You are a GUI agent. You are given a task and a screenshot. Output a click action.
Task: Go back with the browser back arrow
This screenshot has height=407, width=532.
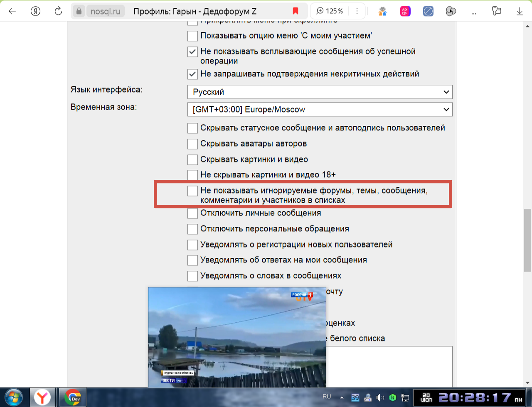(x=12, y=11)
